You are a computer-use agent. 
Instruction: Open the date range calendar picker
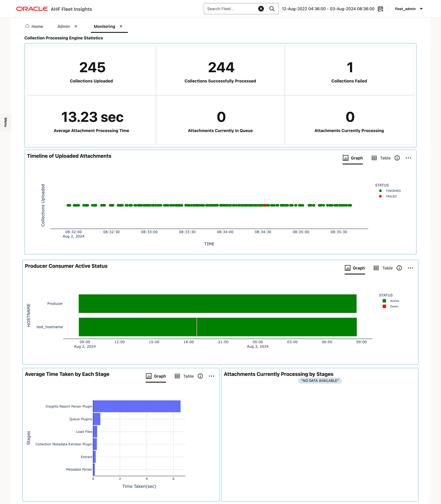pyautogui.click(x=380, y=9)
